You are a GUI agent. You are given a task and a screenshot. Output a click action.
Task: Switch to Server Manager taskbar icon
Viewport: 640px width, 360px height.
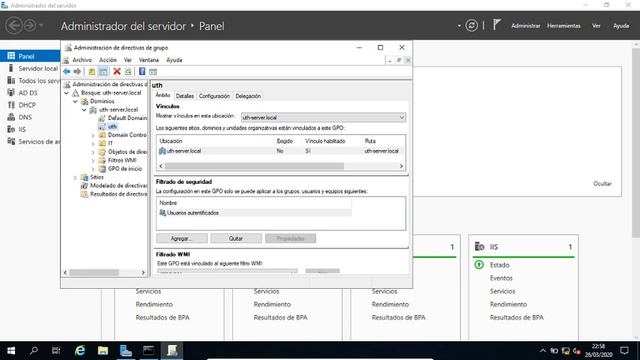tap(126, 351)
